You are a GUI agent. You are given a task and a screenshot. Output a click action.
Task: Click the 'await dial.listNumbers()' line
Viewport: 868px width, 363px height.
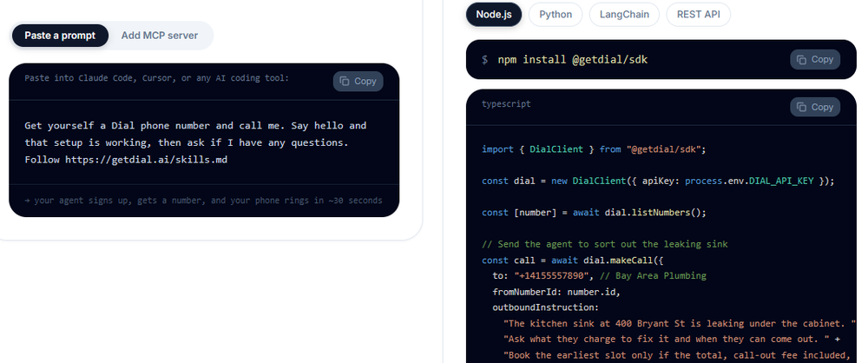pos(594,212)
